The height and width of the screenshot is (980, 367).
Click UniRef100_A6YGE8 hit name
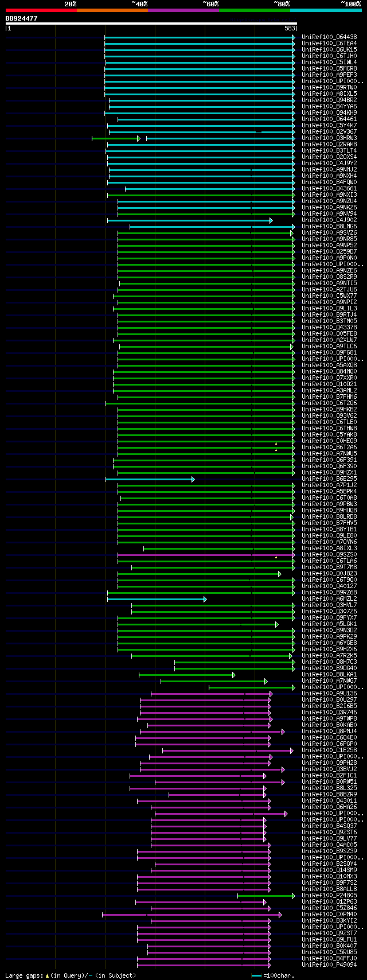pos(329,643)
